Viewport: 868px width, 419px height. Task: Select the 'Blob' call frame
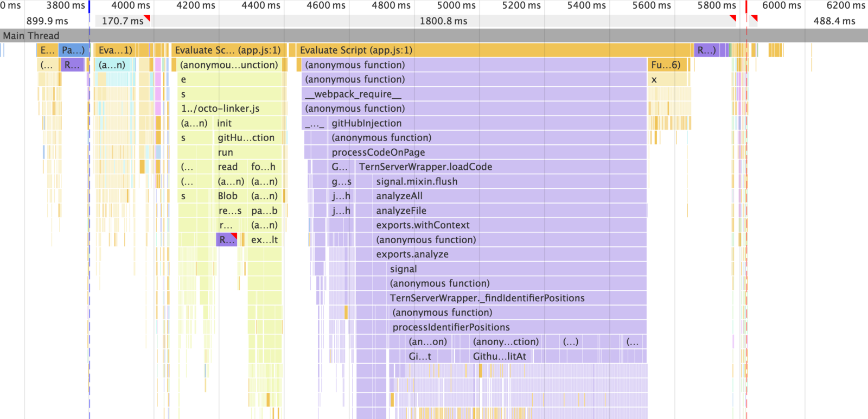click(230, 196)
